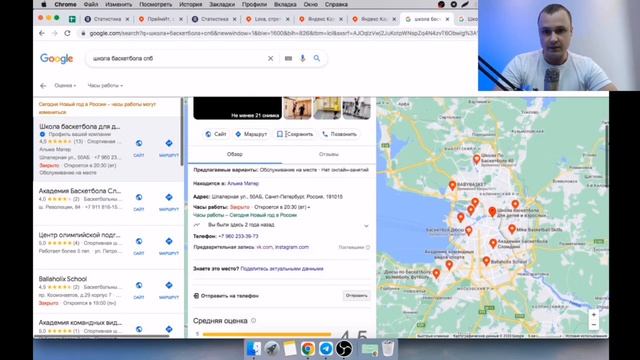Viewport: 640px width, 360px height.
Task: Open the Оценка filter dropdown
Action: click(x=65, y=86)
